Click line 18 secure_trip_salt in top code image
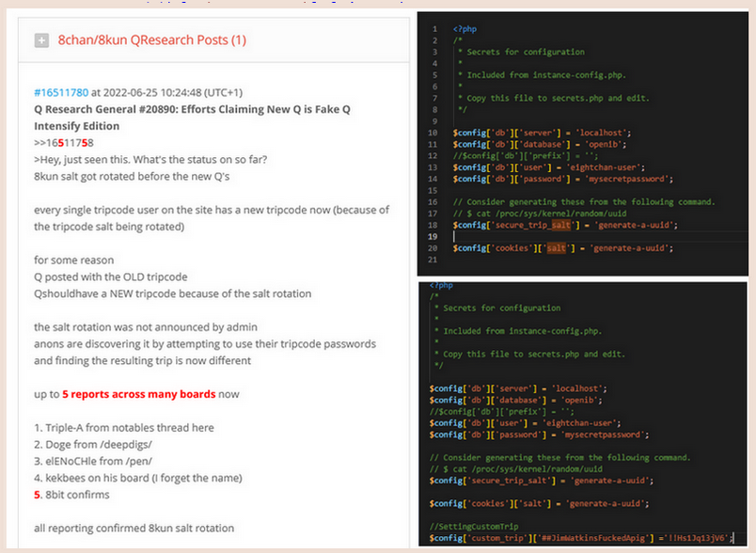 coord(565,225)
